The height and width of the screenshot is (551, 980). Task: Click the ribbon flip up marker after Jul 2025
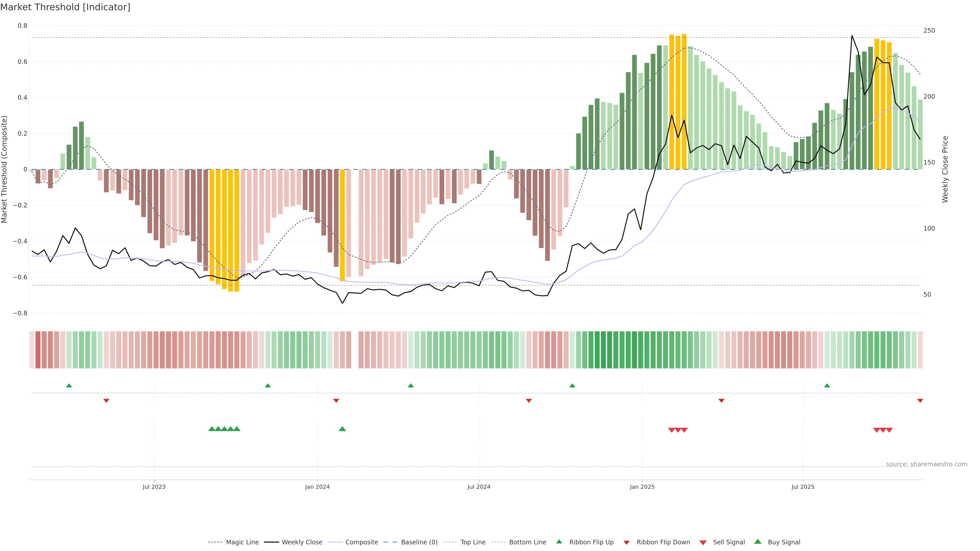pyautogui.click(x=827, y=386)
